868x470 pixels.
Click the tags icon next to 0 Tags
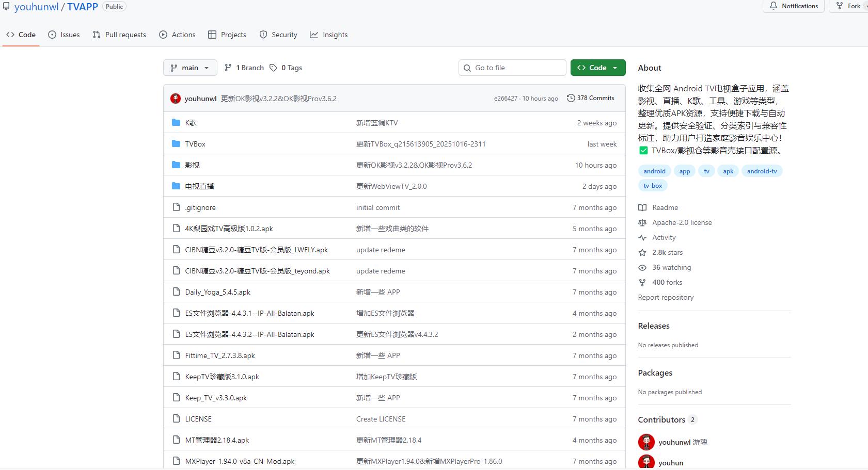[274, 67]
